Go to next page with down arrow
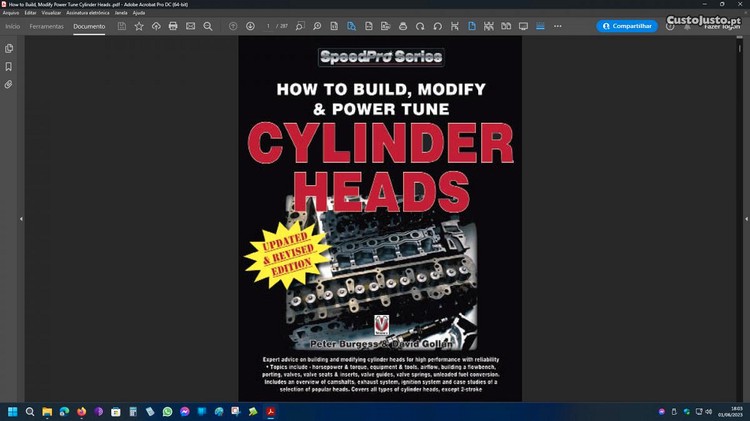 coord(250,26)
